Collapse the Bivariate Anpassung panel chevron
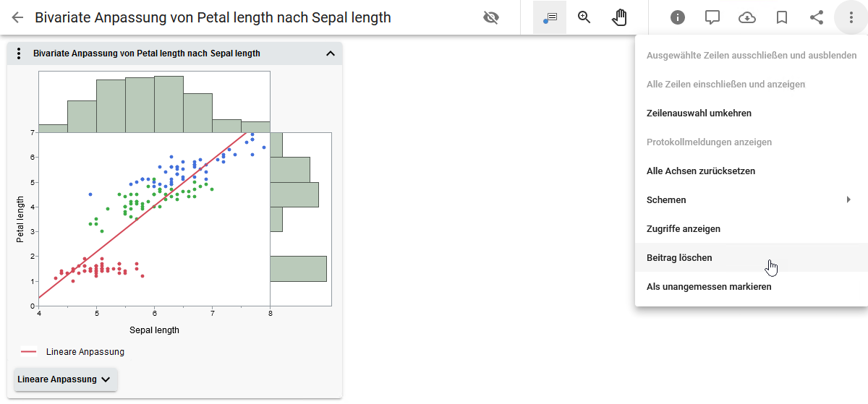868x404 pixels. point(331,53)
